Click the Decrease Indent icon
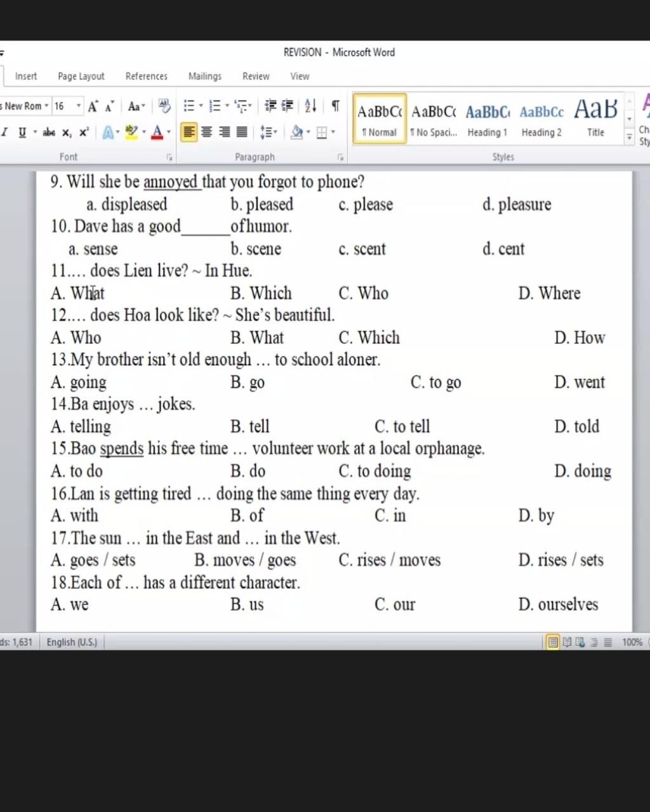This screenshot has height=812, width=650. point(270,106)
